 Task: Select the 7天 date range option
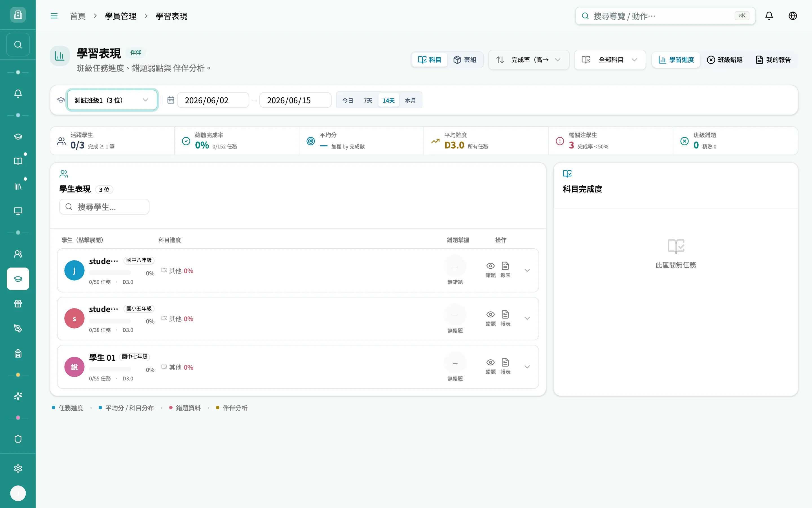[x=368, y=100]
